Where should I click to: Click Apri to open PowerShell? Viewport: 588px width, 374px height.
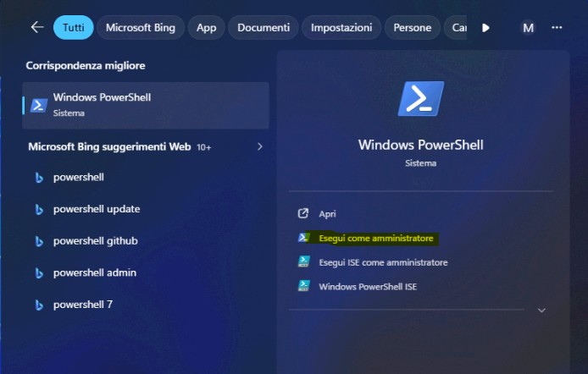tap(327, 214)
